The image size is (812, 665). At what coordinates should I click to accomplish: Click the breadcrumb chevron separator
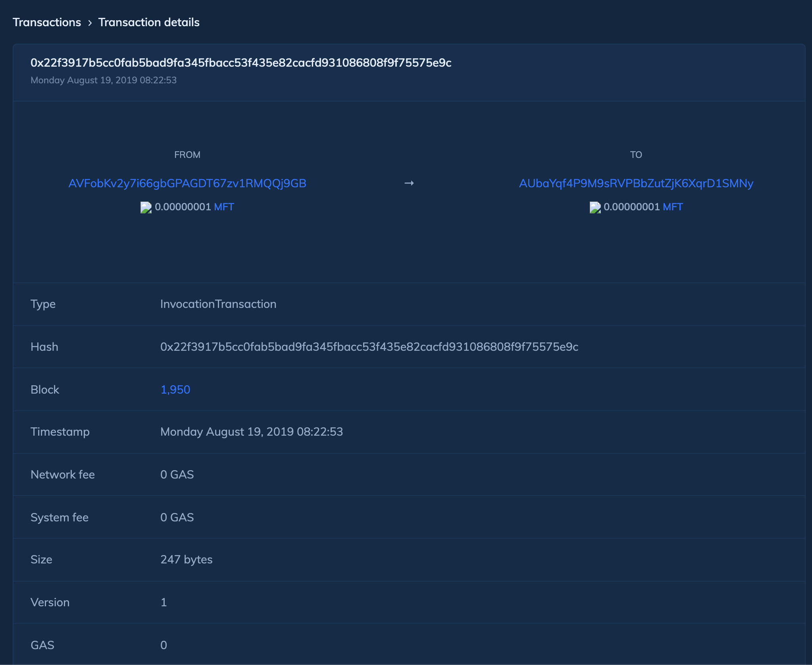pos(90,23)
